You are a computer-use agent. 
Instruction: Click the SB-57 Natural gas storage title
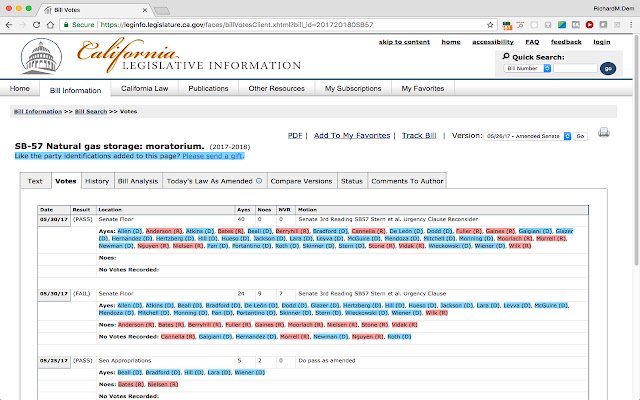click(x=109, y=146)
